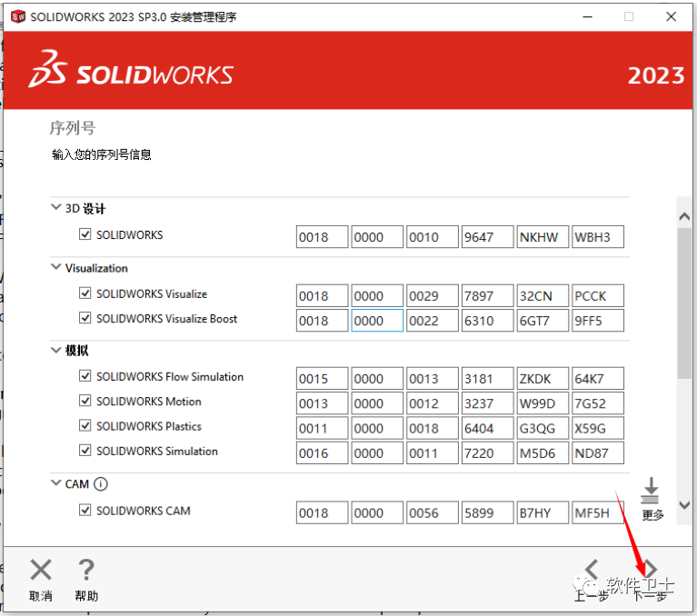This screenshot has width=697, height=616.
Task: Click Visualize Boost field containing 9FF5
Action: 598,321
